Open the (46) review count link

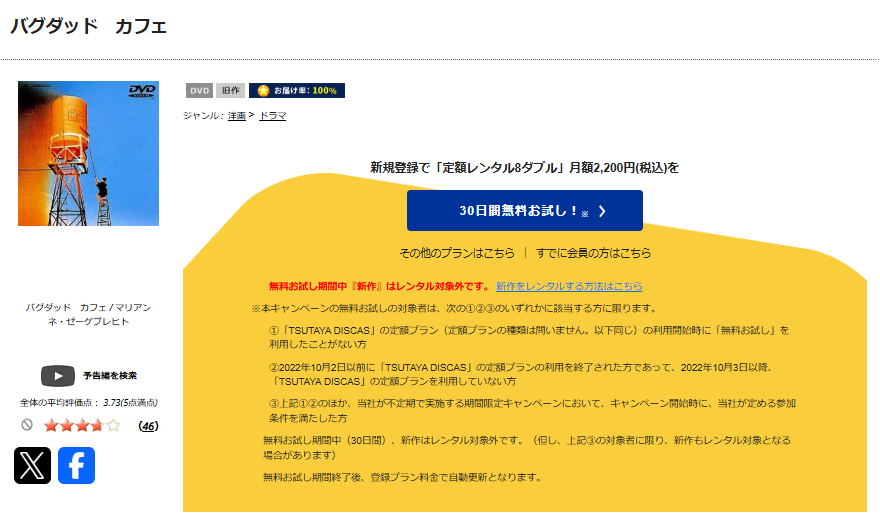point(148,426)
